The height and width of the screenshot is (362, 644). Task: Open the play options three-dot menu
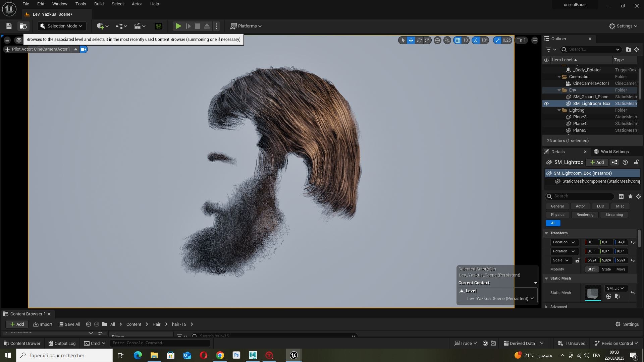[x=216, y=26]
